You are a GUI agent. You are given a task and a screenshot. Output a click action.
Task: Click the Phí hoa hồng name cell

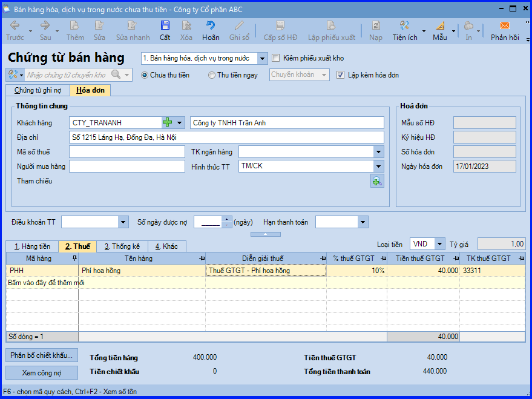pos(142,271)
